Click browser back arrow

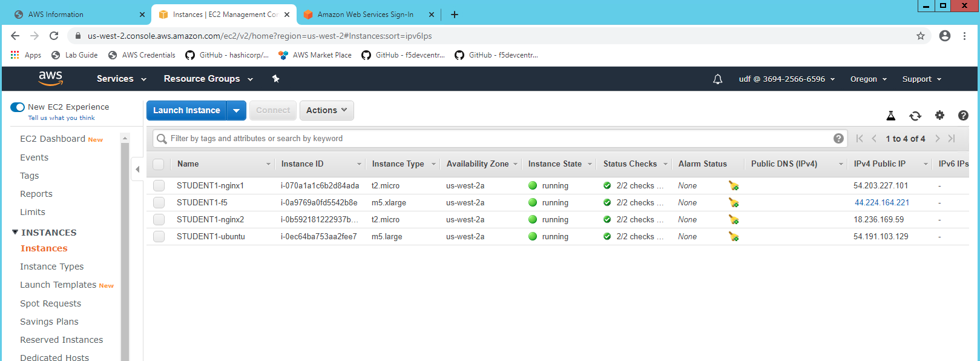[x=15, y=36]
